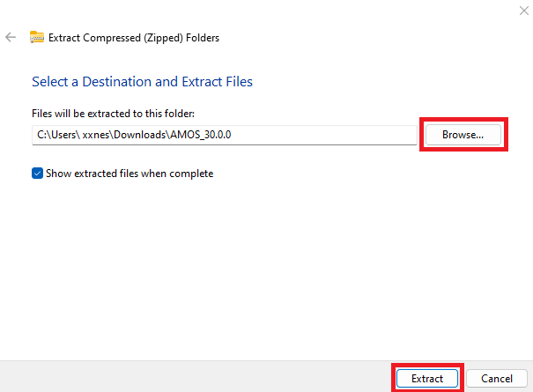533x392 pixels.
Task: Click the C:\Users start of the path
Action: (56, 135)
